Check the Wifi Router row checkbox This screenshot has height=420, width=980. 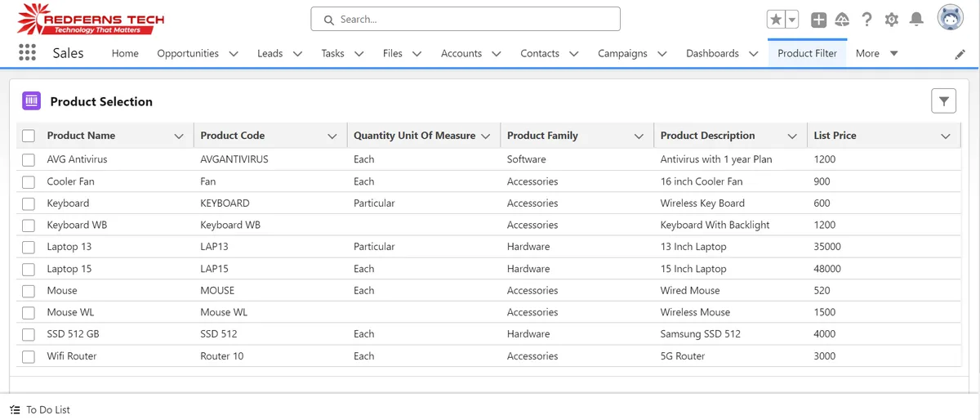click(x=29, y=356)
